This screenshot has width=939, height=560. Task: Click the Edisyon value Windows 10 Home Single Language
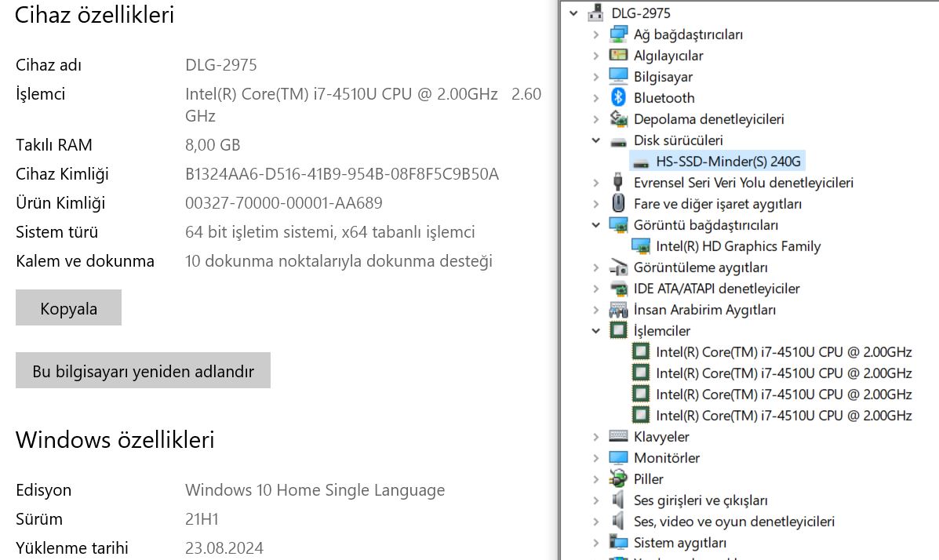tap(315, 490)
